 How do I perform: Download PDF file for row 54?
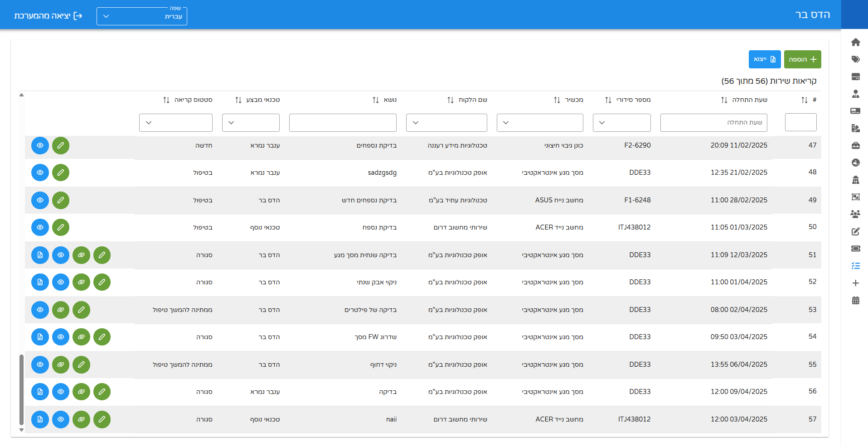(x=40, y=337)
